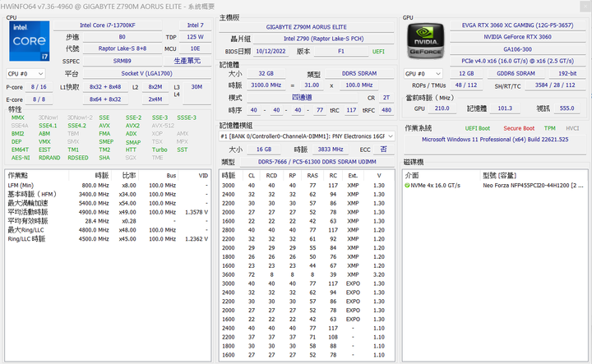Click the CL column header in timing table
This screenshot has height=364, width=592.
pos(252,176)
